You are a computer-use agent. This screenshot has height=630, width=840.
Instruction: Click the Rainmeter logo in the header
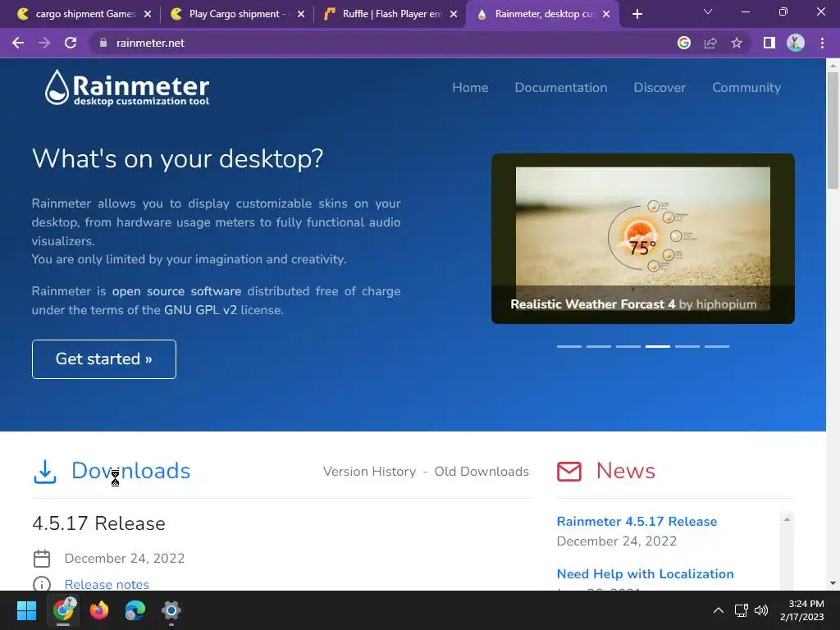(x=127, y=87)
